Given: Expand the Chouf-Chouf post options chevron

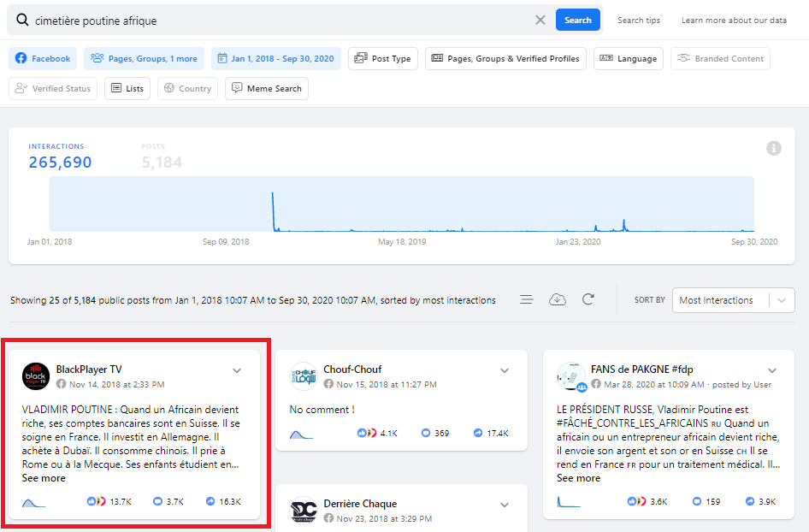Looking at the screenshot, I should (505, 370).
